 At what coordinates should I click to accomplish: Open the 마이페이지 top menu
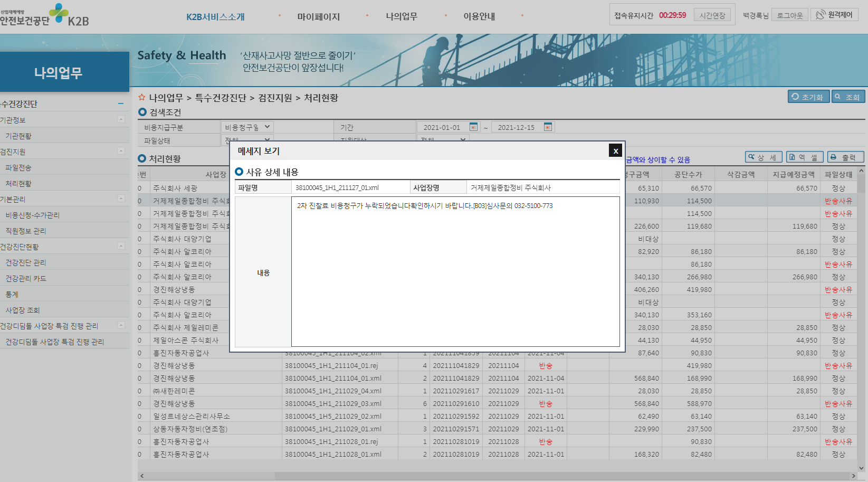pos(318,16)
